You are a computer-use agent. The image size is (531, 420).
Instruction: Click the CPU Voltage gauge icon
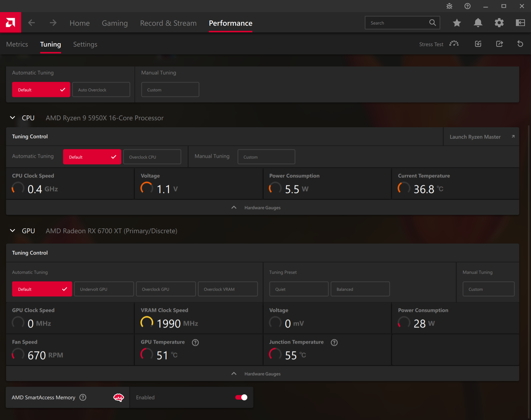point(147,188)
